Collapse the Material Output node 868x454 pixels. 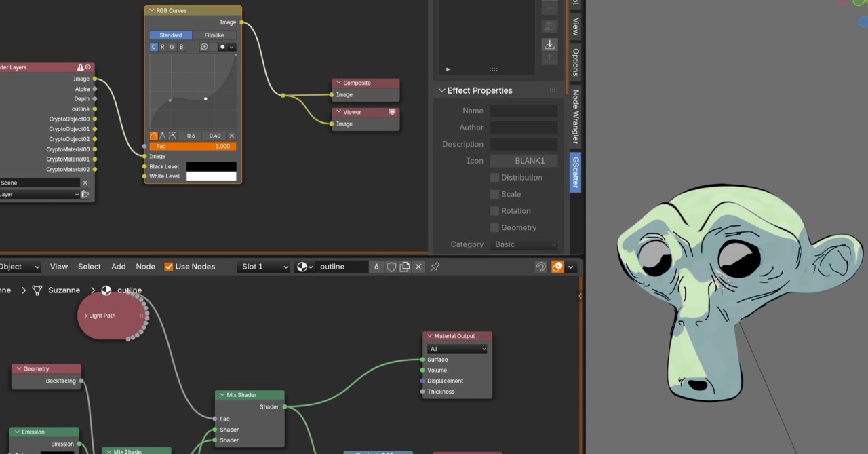(x=429, y=336)
